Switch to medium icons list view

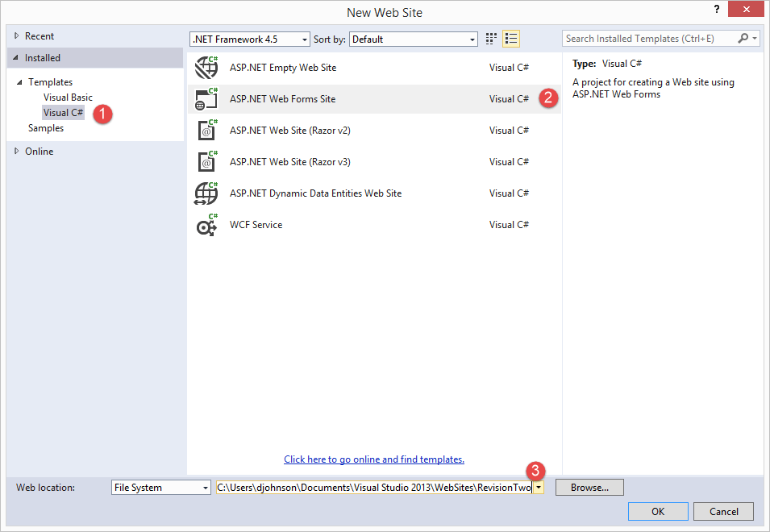(x=511, y=39)
